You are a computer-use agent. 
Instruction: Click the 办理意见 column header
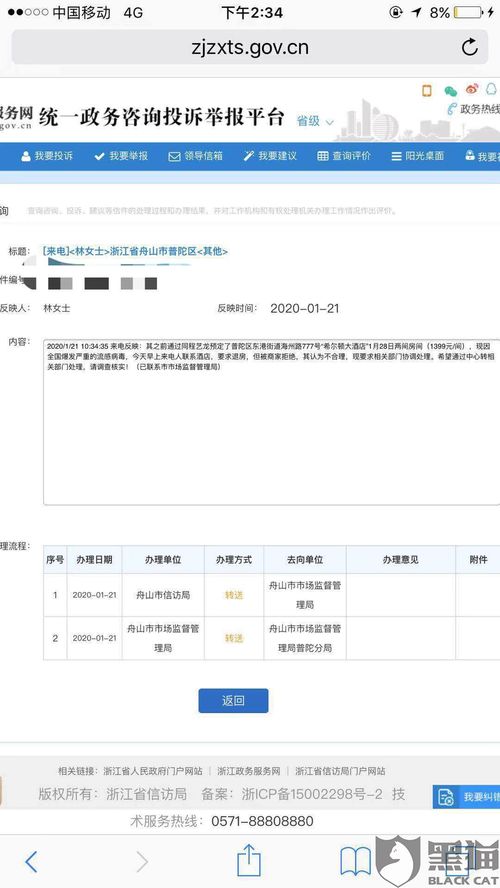[400, 560]
